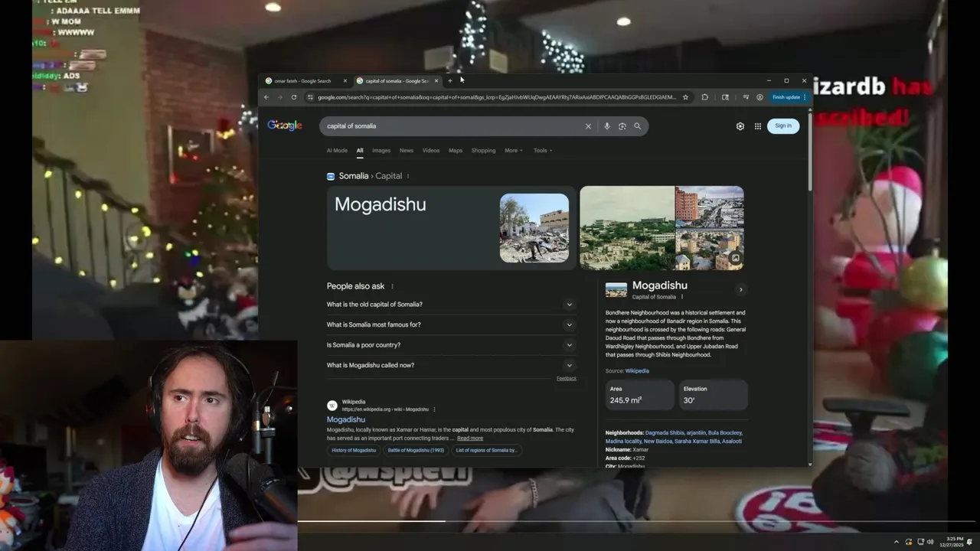Close the 'omar fateh - Google Search' tab

pyautogui.click(x=345, y=80)
